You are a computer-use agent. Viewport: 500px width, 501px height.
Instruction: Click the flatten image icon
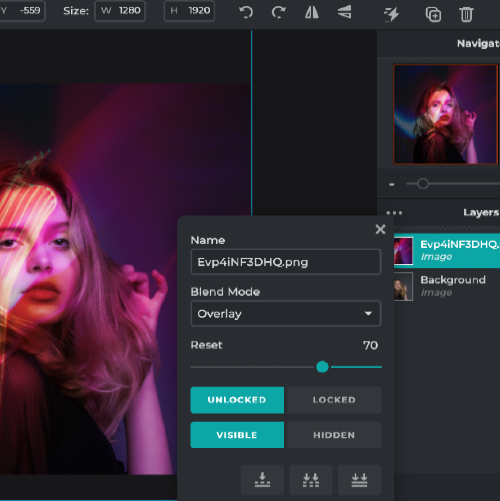[359, 480]
